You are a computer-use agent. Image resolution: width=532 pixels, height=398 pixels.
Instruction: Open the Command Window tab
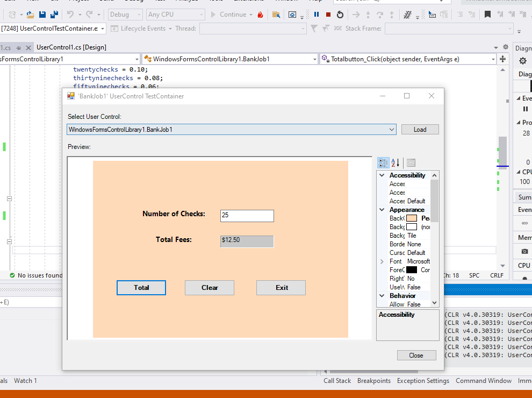pyautogui.click(x=484, y=381)
